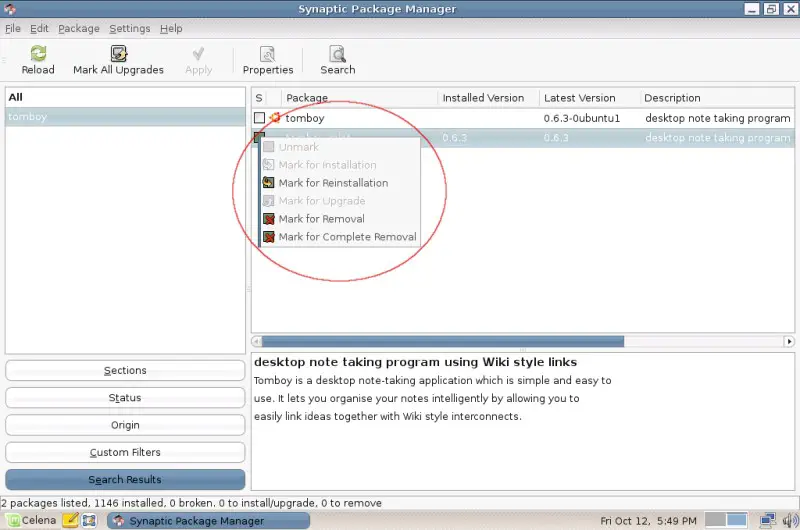Click the taskbar icon right of notes icon
The width and height of the screenshot is (800, 530).
point(89,520)
